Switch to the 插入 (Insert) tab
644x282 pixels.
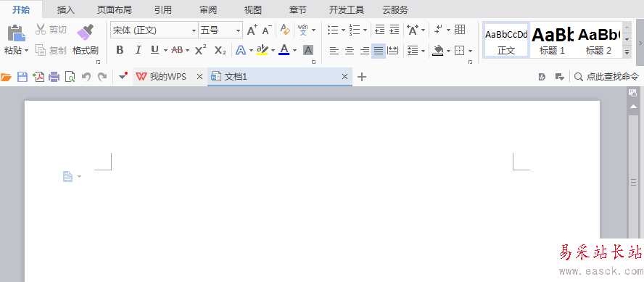66,10
